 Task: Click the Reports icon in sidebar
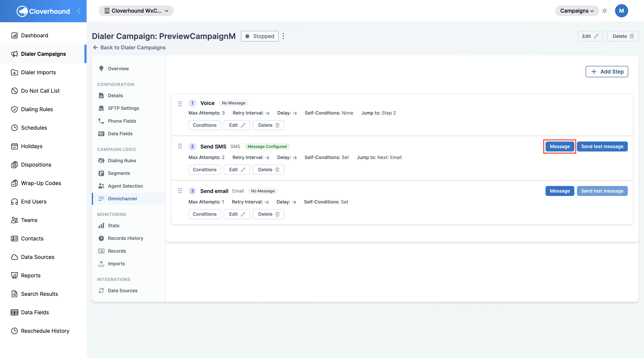[x=14, y=275]
